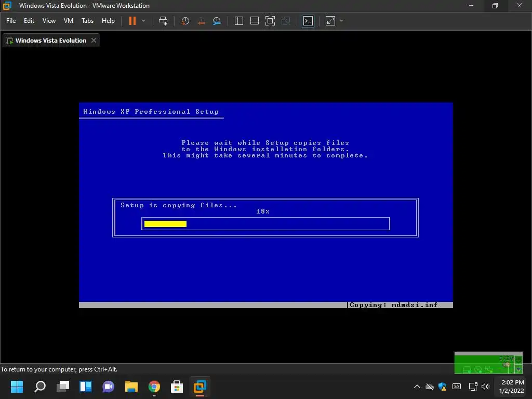The height and width of the screenshot is (399, 532).
Task: Open the Edit menu
Action: point(29,21)
